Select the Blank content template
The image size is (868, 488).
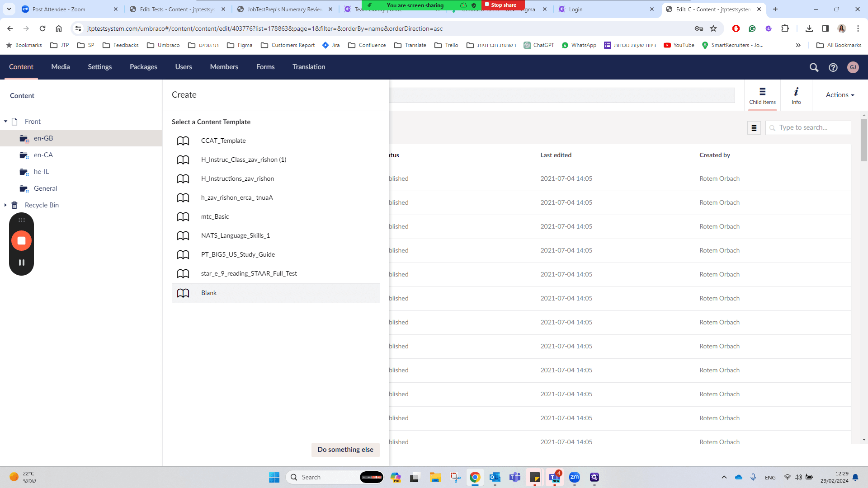[x=276, y=293]
